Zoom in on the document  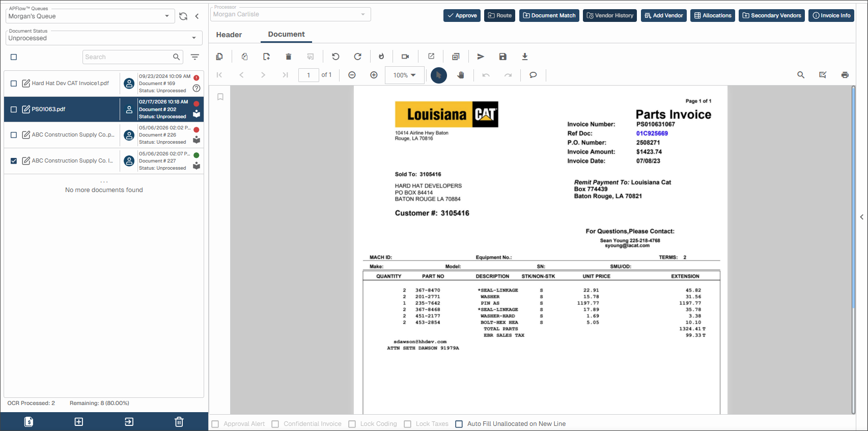tap(374, 75)
